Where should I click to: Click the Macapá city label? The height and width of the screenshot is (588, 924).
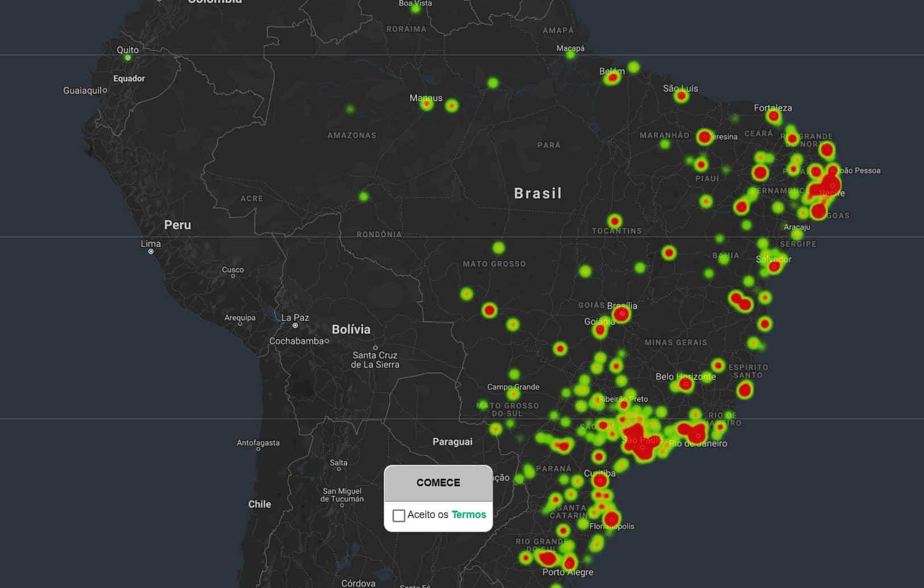coord(571,48)
